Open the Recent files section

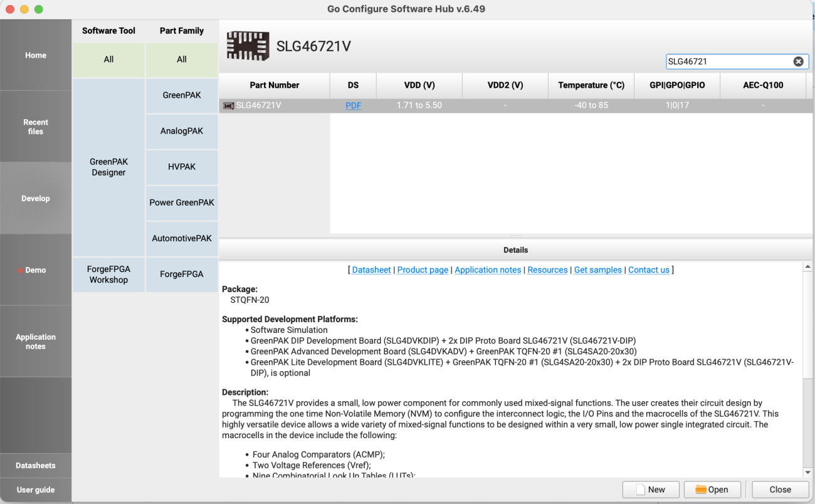pos(36,127)
